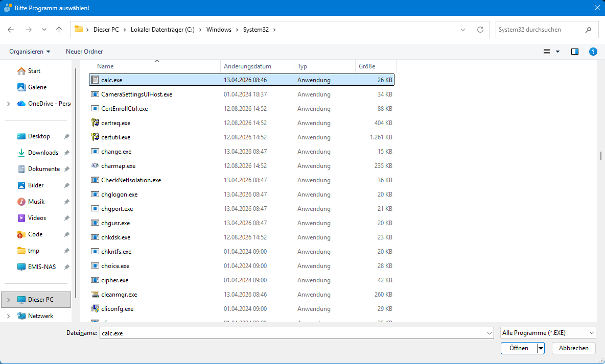Select CertEnrollCtrl.exe file icon
605x364 pixels.
[95, 108]
